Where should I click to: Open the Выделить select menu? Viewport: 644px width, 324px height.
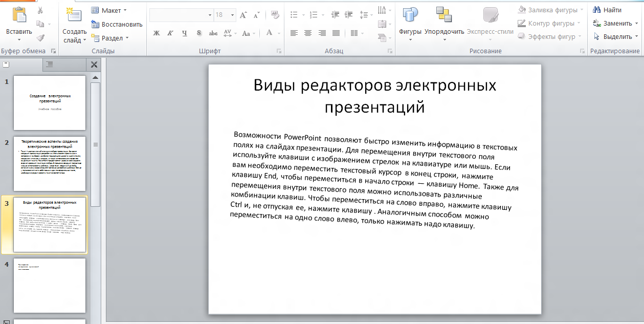click(615, 36)
